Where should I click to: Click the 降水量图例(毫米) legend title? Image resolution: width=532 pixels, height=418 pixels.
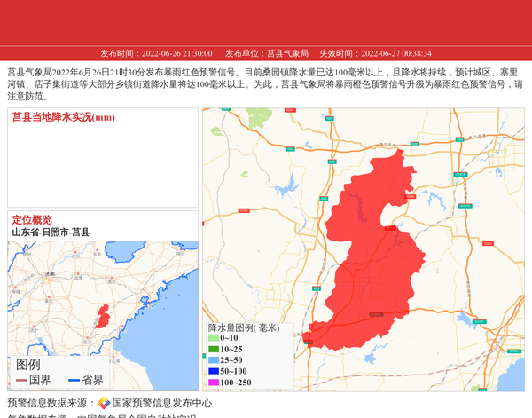[244, 327]
